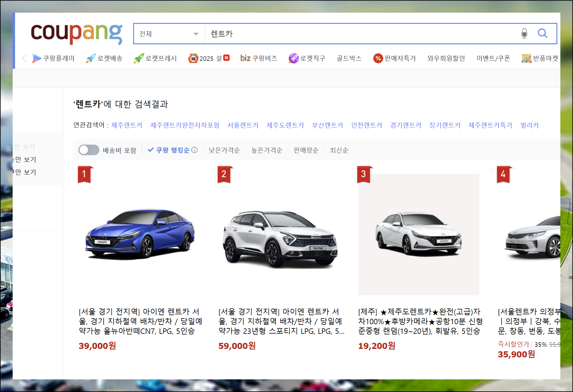Click the left arrow in category navigation

(x=24, y=58)
